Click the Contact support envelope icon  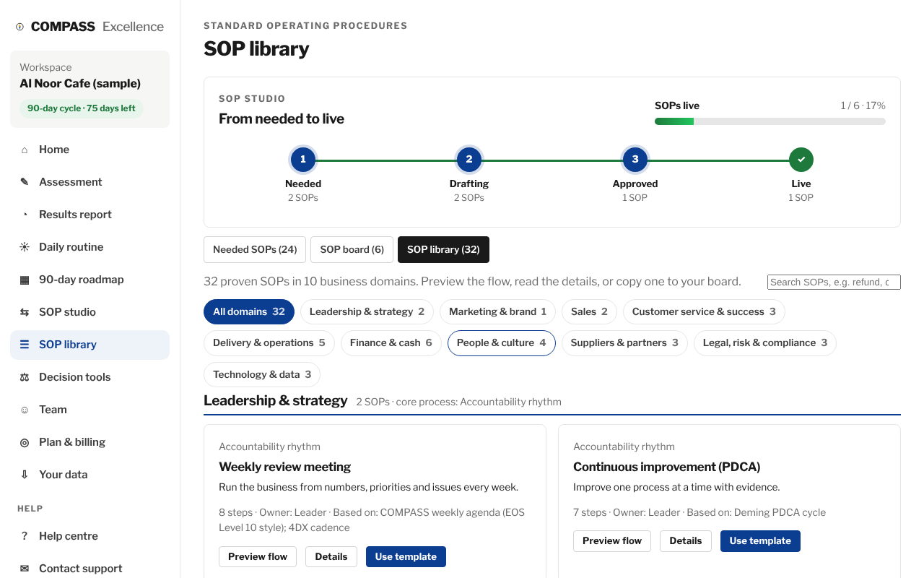[25, 569]
